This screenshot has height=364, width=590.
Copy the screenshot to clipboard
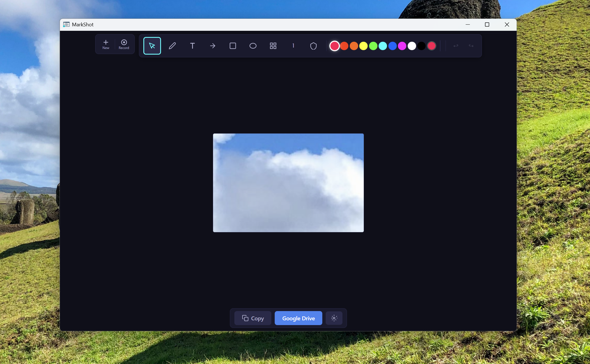(x=253, y=318)
